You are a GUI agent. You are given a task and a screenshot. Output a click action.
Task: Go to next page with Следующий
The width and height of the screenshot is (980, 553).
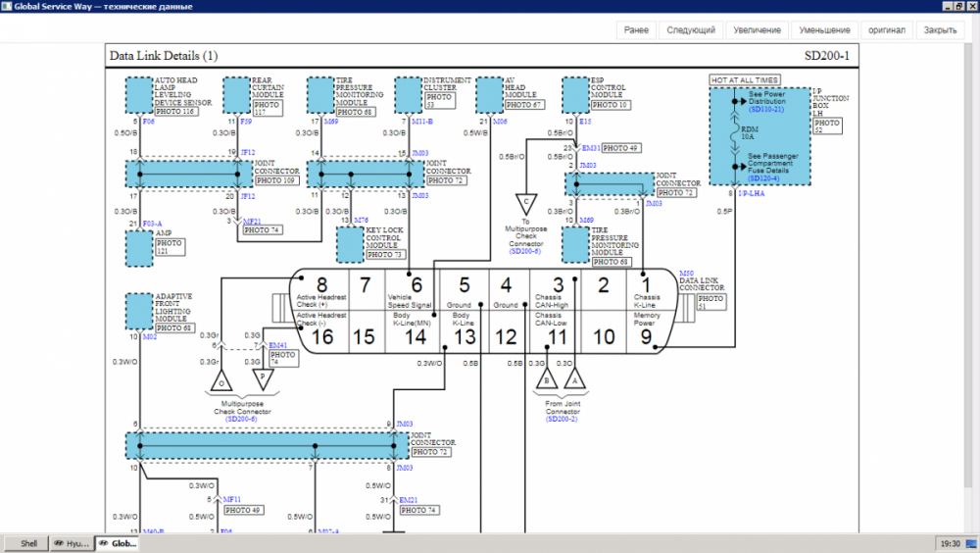click(x=691, y=30)
